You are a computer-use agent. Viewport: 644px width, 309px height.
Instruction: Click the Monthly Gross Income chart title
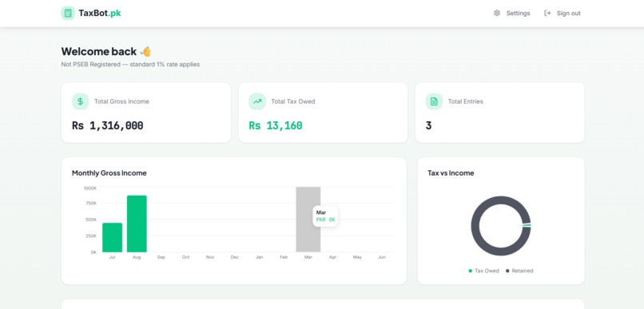coord(109,173)
